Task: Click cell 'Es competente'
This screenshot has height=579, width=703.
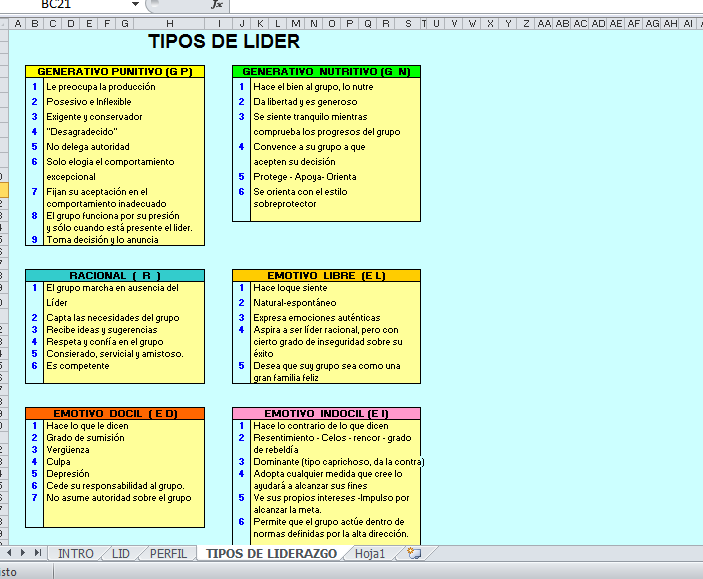Action: 78,366
